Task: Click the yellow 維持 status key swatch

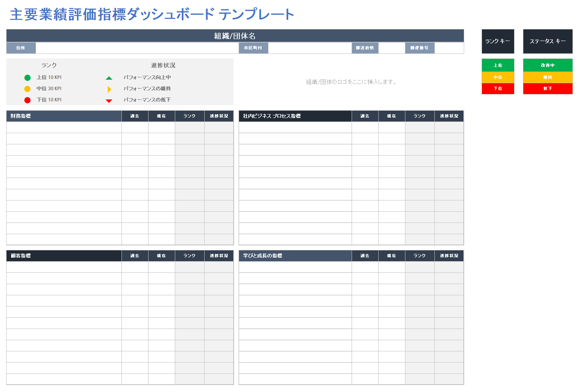Action: [548, 77]
